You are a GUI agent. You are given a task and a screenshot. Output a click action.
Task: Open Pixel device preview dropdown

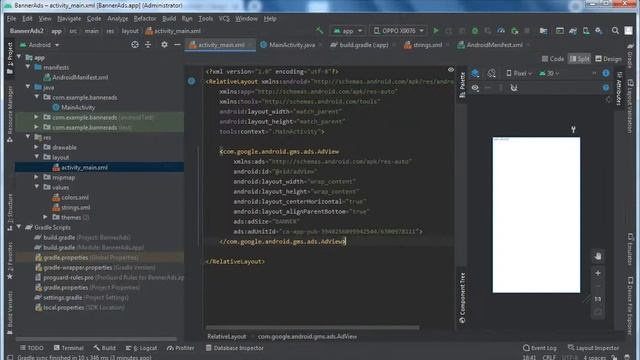click(519, 73)
